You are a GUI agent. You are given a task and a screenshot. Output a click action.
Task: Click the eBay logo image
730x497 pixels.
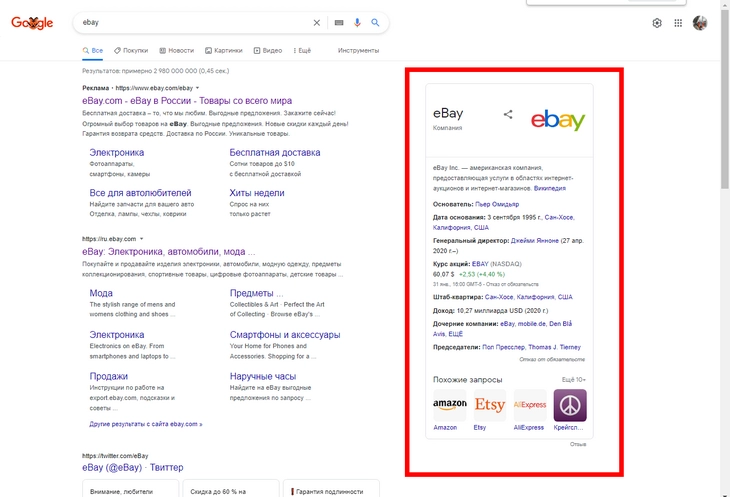[558, 120]
